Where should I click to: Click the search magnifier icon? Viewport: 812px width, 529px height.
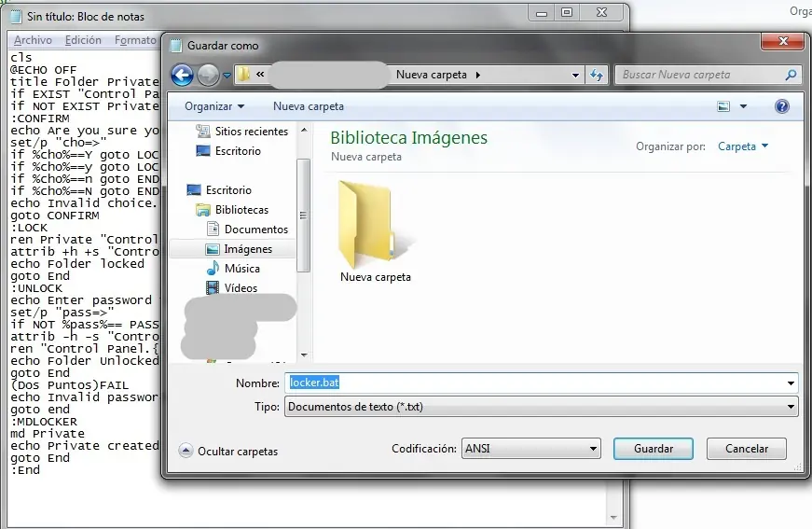tap(791, 75)
